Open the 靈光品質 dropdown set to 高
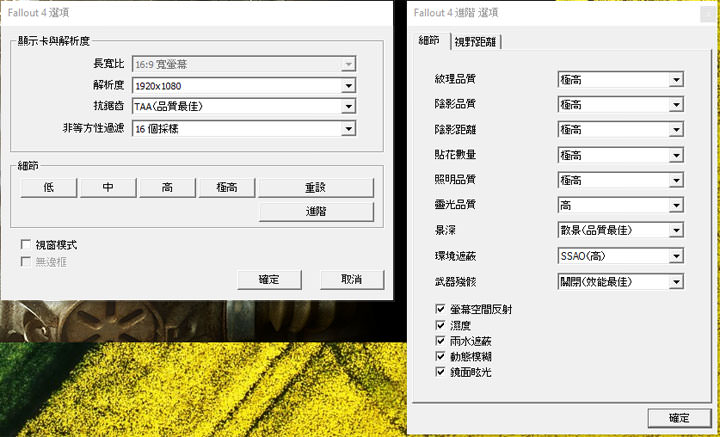The height and width of the screenshot is (437, 720). pyautogui.click(x=621, y=205)
